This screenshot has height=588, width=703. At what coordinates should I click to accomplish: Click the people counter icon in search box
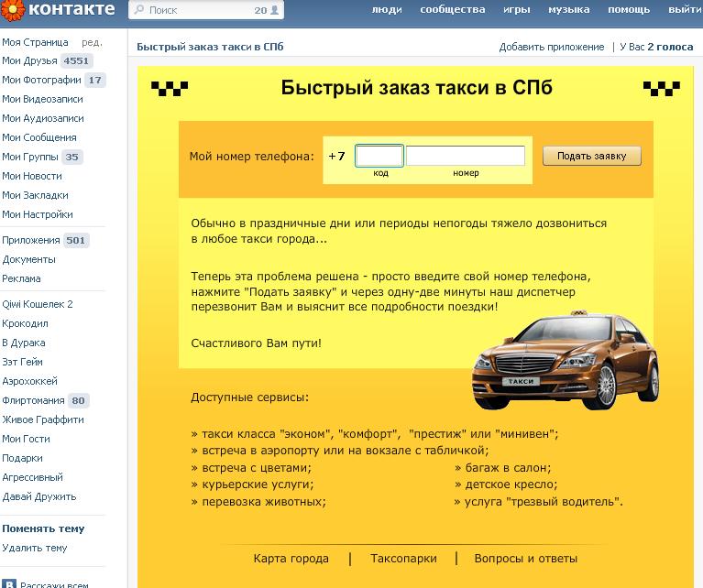pyautogui.click(x=275, y=10)
